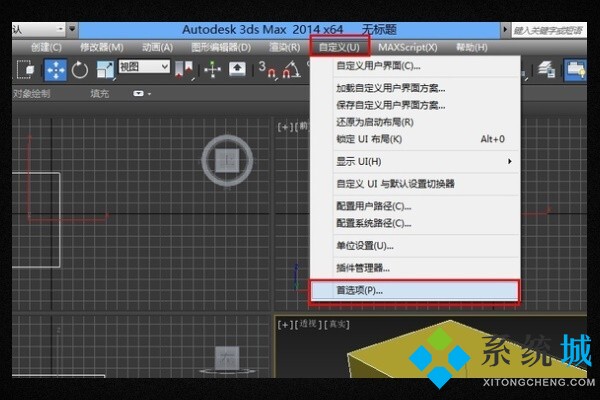Click the Use Pivot Point Center icon

[x=184, y=70]
